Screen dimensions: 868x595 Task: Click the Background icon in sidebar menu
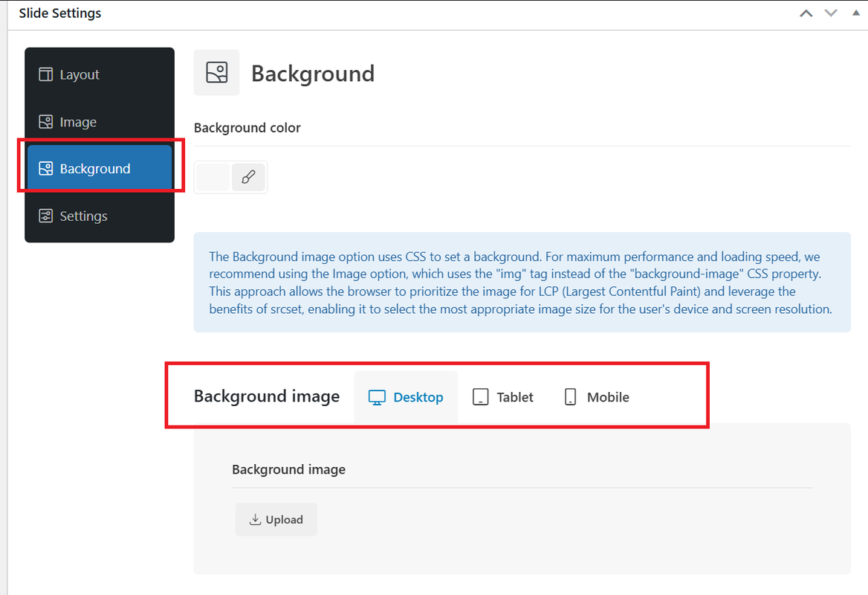click(x=46, y=168)
